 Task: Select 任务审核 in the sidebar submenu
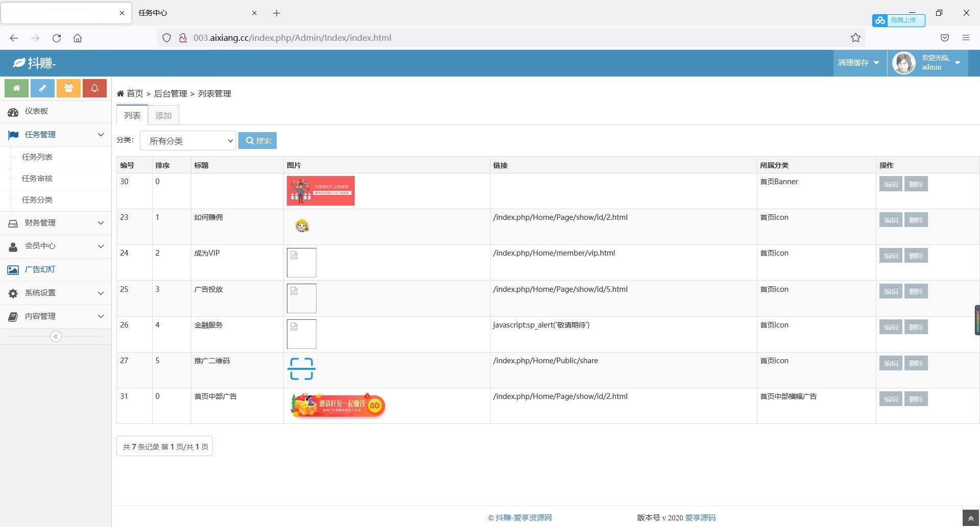[37, 179]
